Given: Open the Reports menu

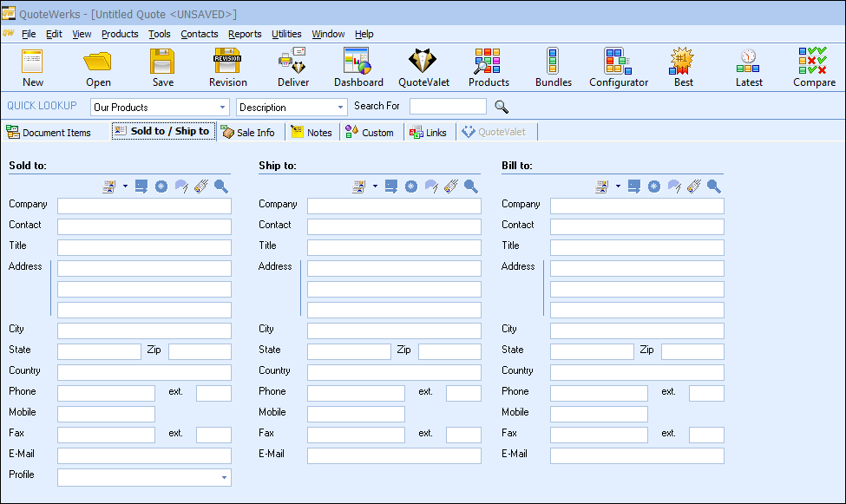Looking at the screenshot, I should [x=245, y=34].
